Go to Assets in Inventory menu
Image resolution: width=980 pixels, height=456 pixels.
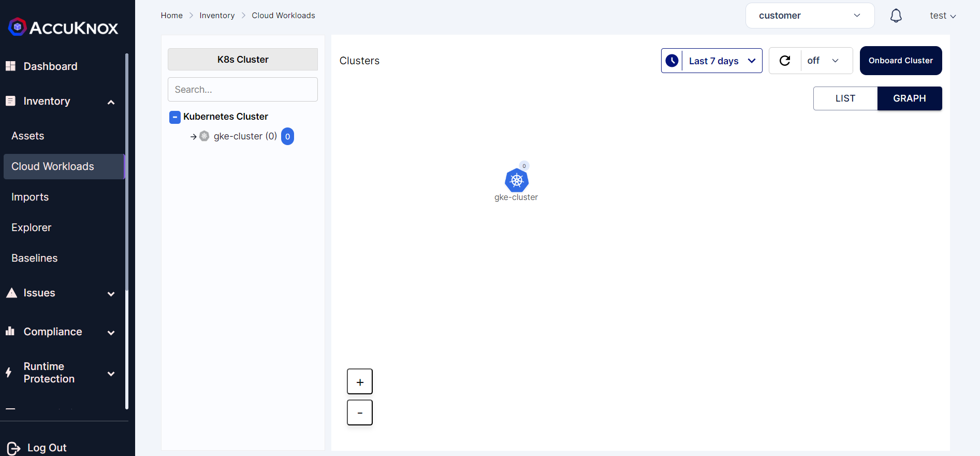pyautogui.click(x=28, y=136)
